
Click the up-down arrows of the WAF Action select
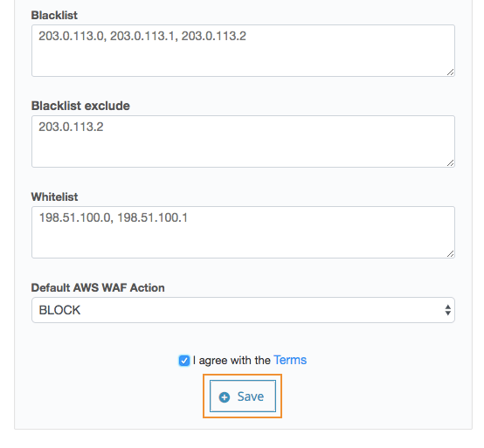point(447,310)
